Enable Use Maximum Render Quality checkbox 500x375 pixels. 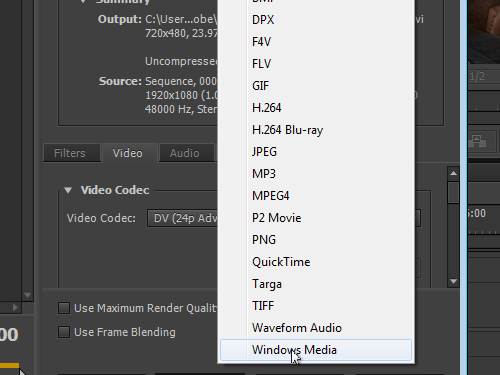coord(64,308)
